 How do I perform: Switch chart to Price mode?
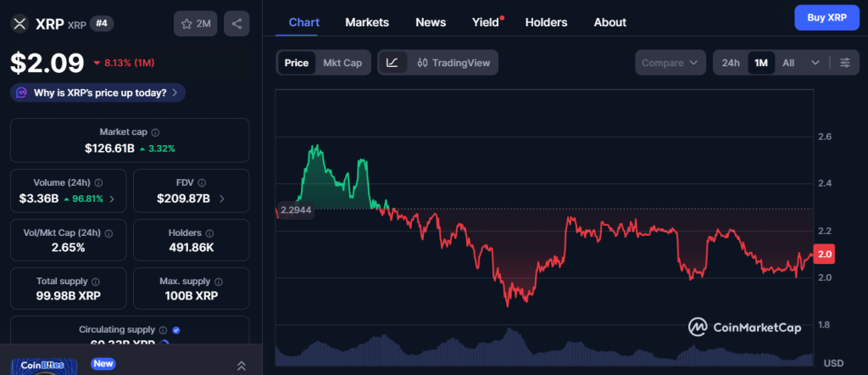click(x=296, y=63)
